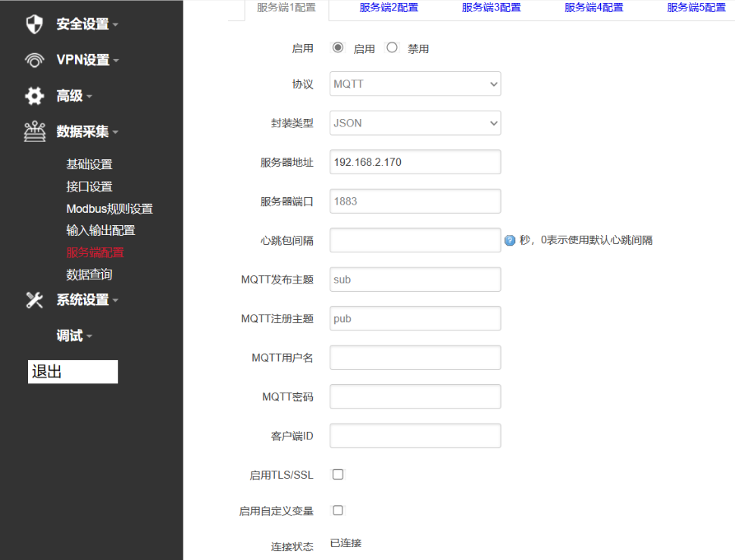735x560 pixels.
Task: Click the wrench icon beside 系统设置
Action: click(x=34, y=300)
